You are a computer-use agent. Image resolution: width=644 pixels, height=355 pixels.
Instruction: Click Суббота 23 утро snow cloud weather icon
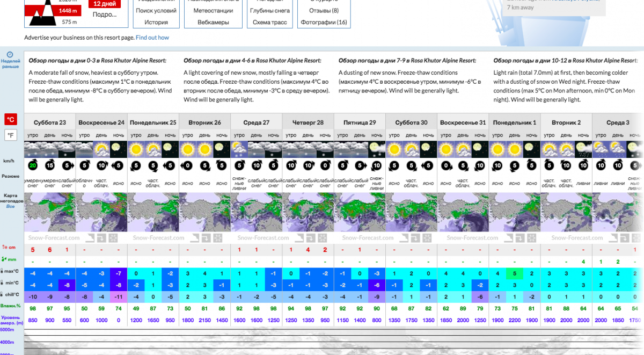(x=33, y=148)
